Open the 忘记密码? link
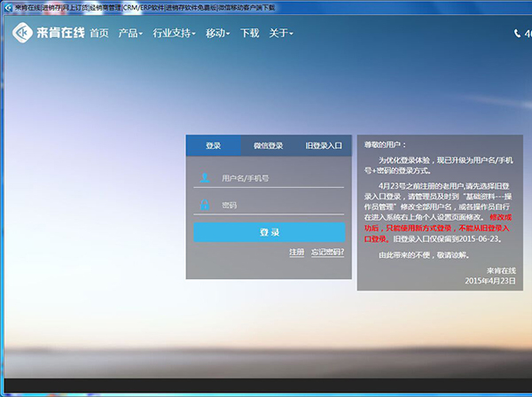 (327, 253)
